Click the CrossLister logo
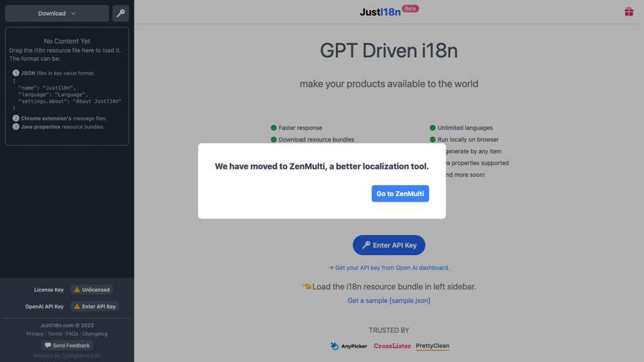644x362 pixels. click(392, 346)
